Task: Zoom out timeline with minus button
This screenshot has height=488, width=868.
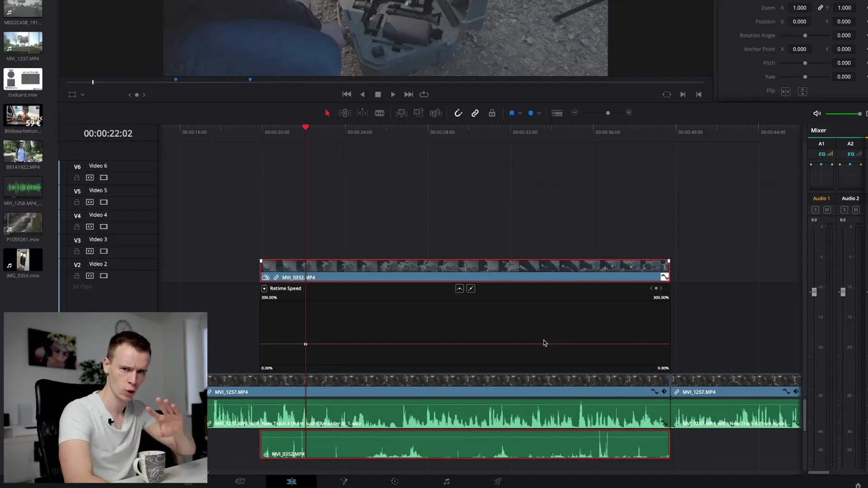Action: coord(575,113)
